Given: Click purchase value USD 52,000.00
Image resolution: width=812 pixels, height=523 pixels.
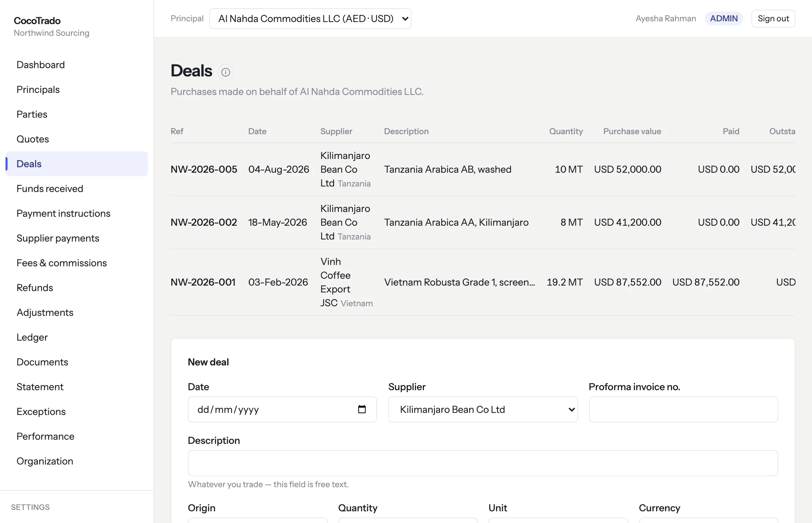Looking at the screenshot, I should click(628, 169).
